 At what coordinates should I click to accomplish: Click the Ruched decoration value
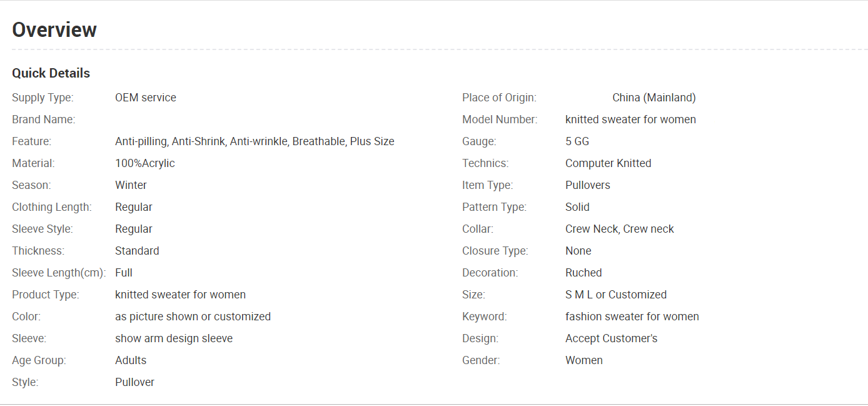pos(583,273)
